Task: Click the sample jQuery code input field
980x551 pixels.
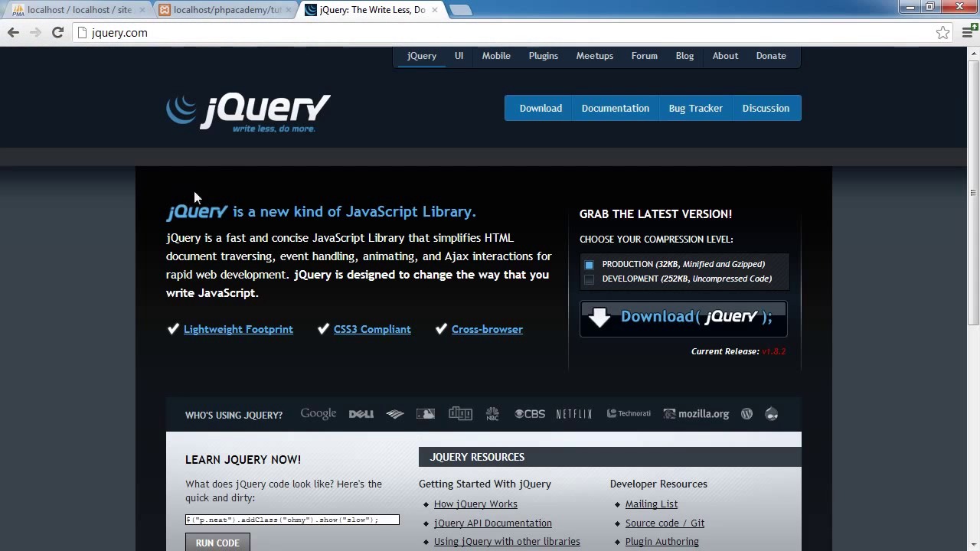Action: [292, 520]
